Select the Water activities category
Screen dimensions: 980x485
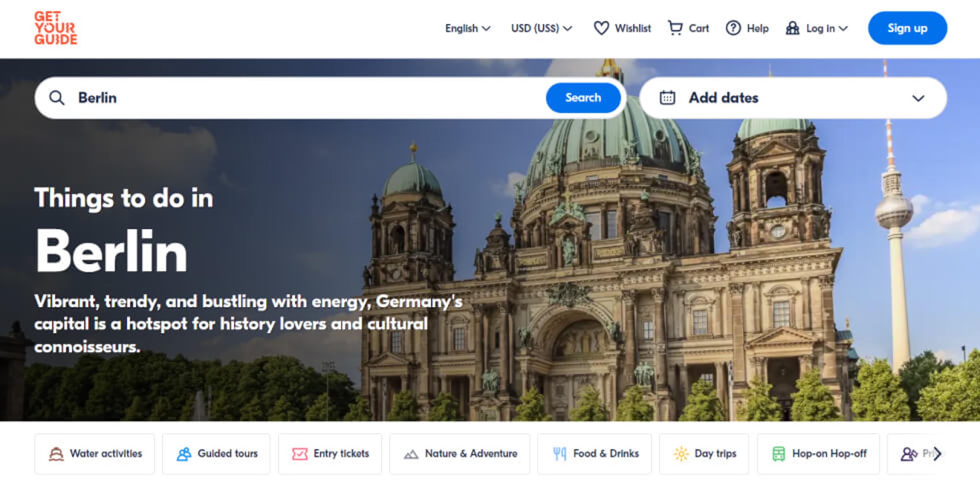[x=94, y=454]
